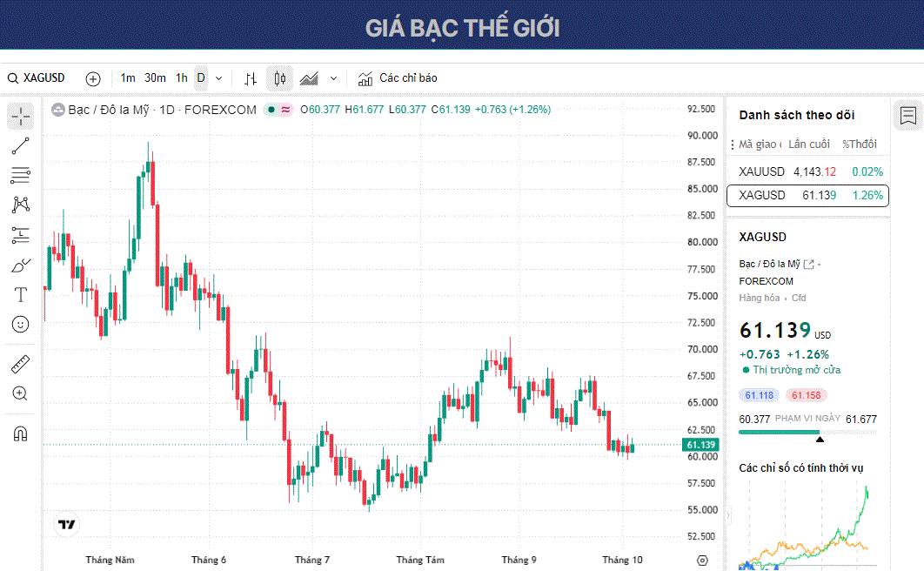The height and width of the screenshot is (571, 924).
Task: Select XAUUSD row in watchlist
Action: click(808, 172)
